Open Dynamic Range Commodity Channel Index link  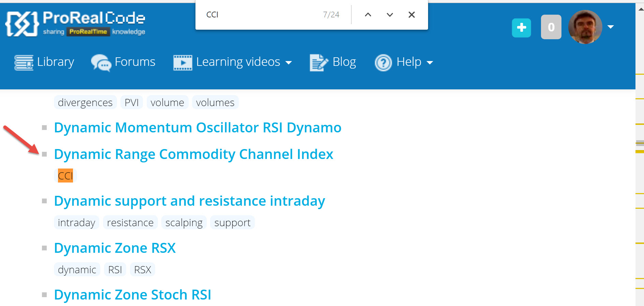[x=193, y=154]
